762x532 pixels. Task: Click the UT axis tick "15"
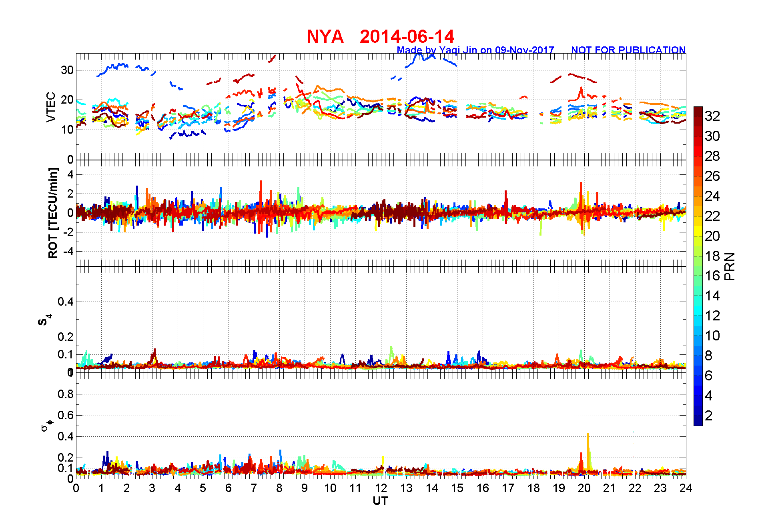[457, 488]
